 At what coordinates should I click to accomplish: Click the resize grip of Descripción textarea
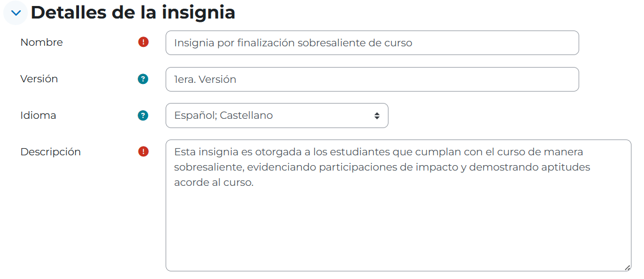pyautogui.click(x=627, y=268)
